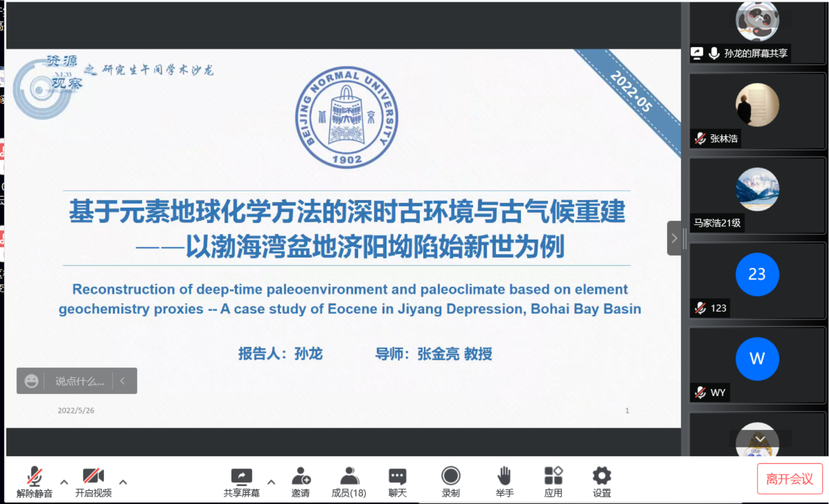The height and width of the screenshot is (504, 829).
Task: Select 张林浩 participant video tile
Action: point(757,111)
